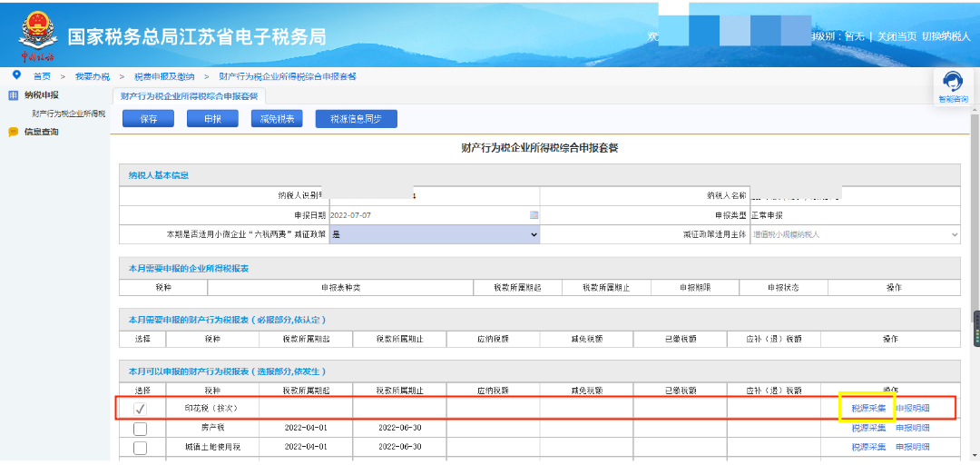
Task: Click the calendar icon in 申报日期 field
Action: tap(534, 215)
